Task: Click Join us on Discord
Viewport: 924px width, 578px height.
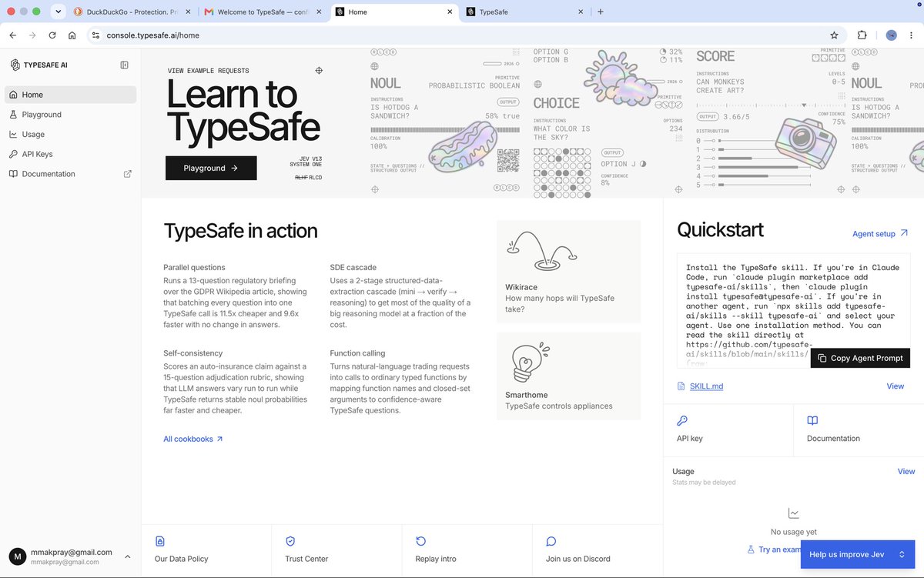Action: [x=597, y=550]
